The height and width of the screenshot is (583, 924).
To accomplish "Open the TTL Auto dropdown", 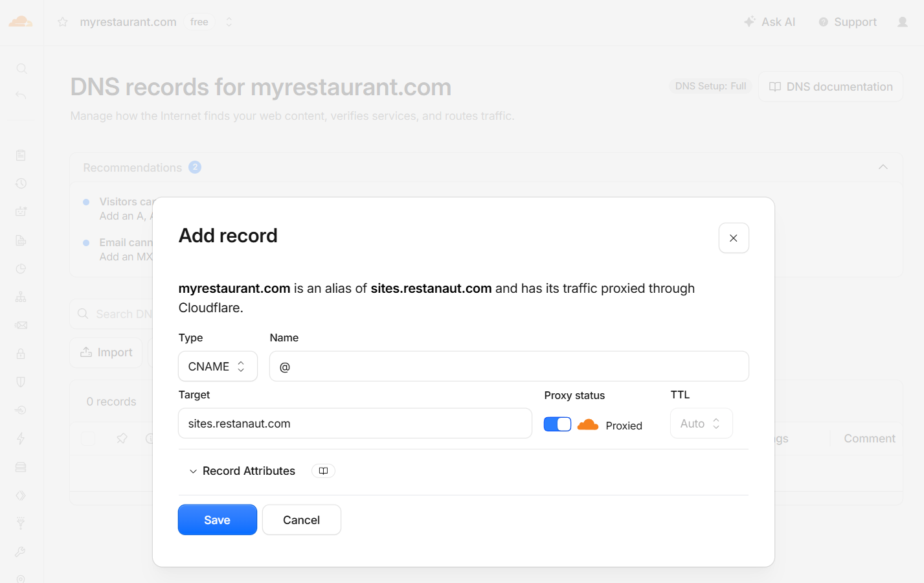I will pyautogui.click(x=701, y=424).
